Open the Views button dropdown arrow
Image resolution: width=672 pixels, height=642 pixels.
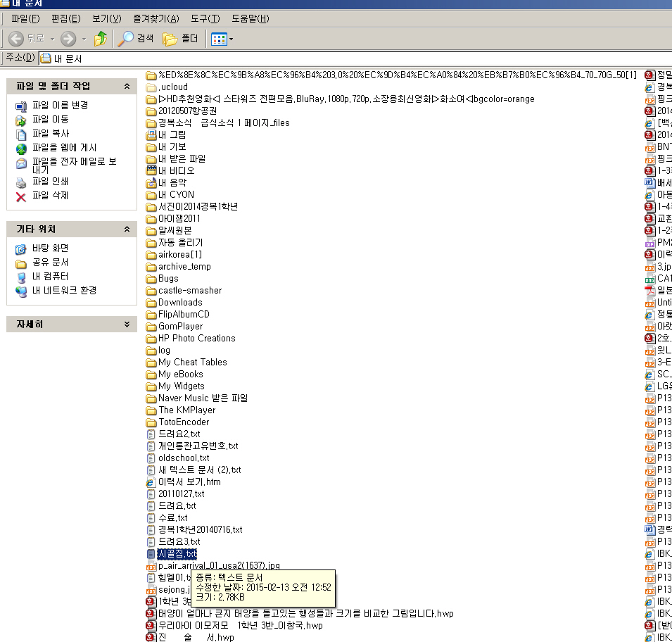[x=231, y=39]
